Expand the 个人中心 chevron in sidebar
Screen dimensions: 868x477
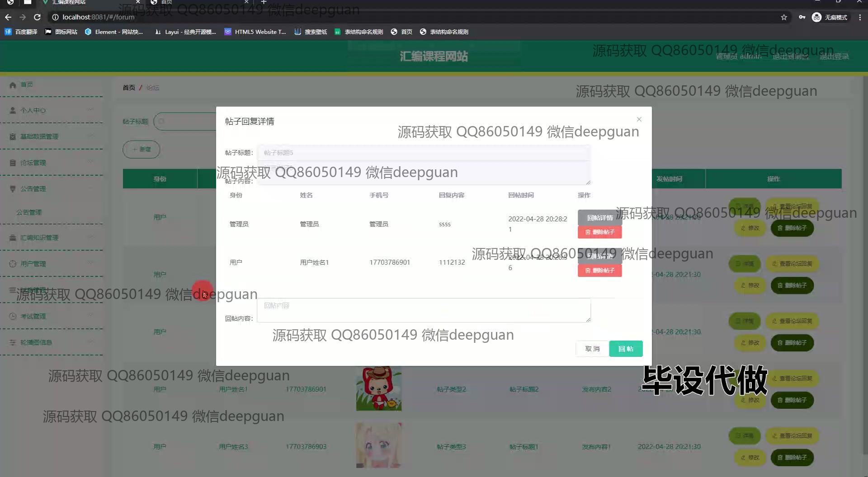(x=90, y=110)
